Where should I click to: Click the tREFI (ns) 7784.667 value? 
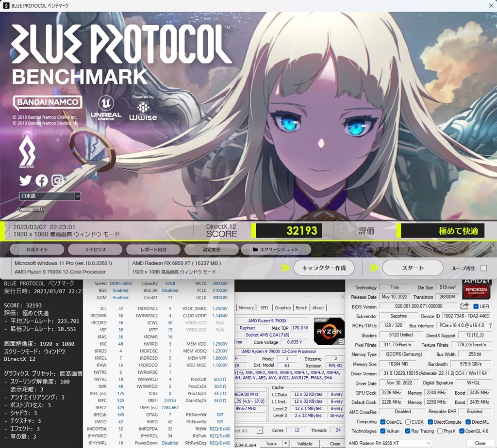pos(170,407)
